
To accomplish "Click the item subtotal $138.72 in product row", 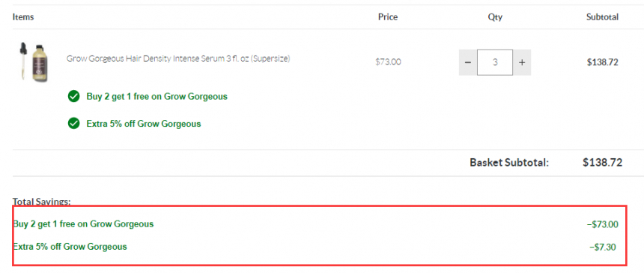I will click(x=603, y=62).
